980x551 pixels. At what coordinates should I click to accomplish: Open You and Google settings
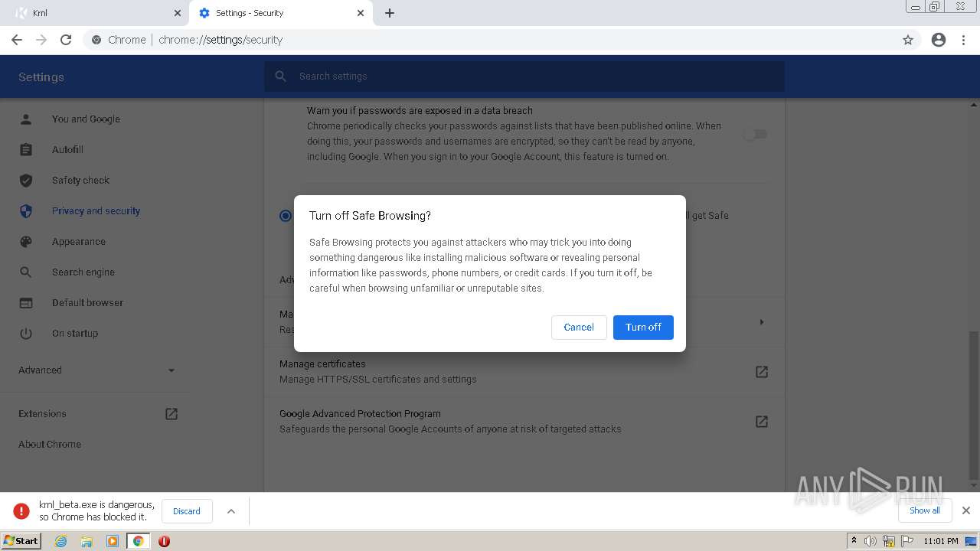[86, 119]
